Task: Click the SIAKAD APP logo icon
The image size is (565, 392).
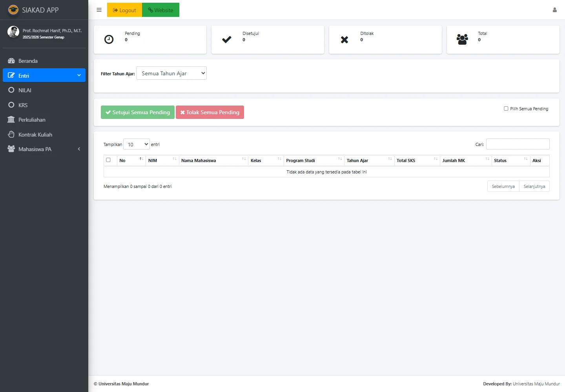Action: (13, 10)
